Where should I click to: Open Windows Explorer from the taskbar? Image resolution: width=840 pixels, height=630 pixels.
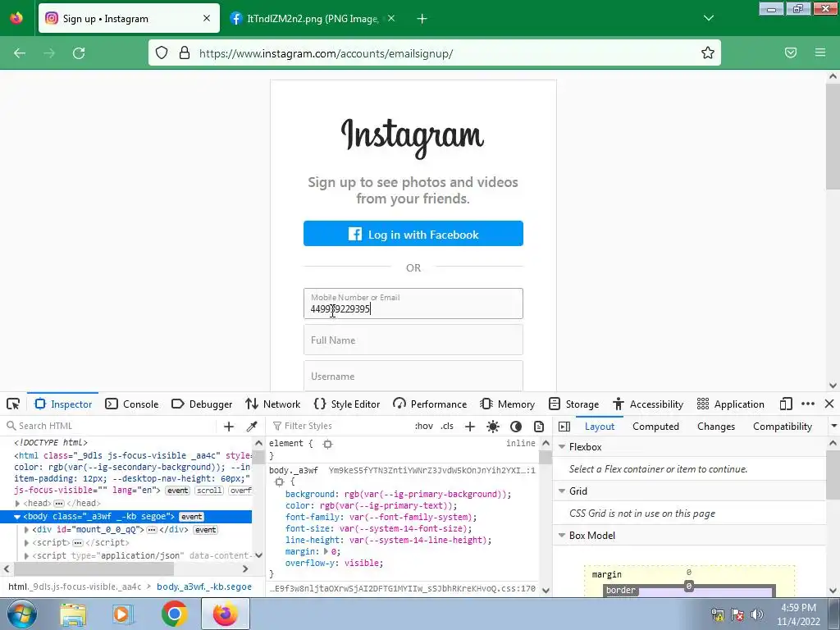(73, 614)
